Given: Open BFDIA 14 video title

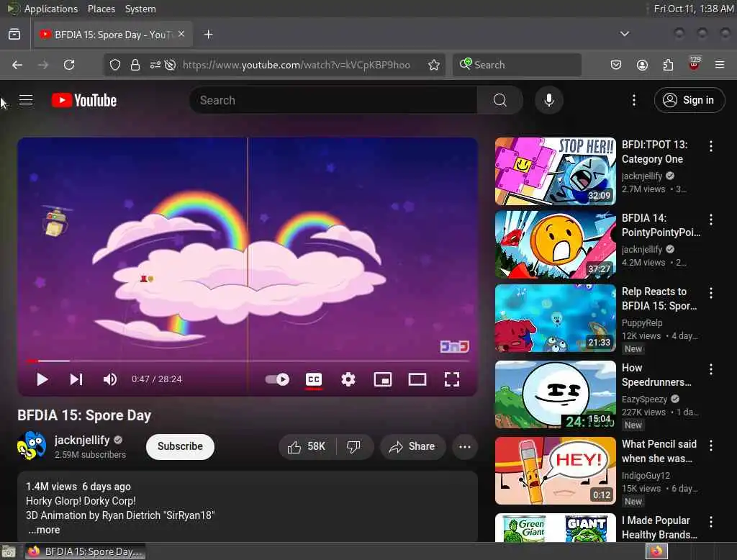Looking at the screenshot, I should pos(661,225).
